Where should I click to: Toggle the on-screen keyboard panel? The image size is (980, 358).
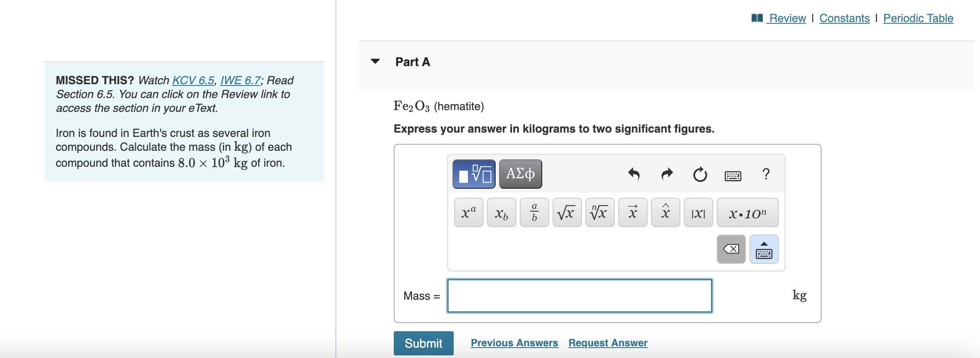764,249
